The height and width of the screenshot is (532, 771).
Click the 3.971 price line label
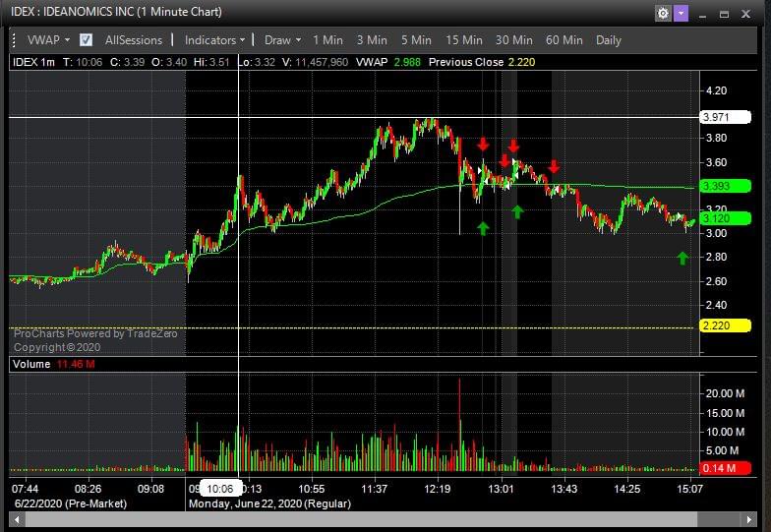coord(726,117)
